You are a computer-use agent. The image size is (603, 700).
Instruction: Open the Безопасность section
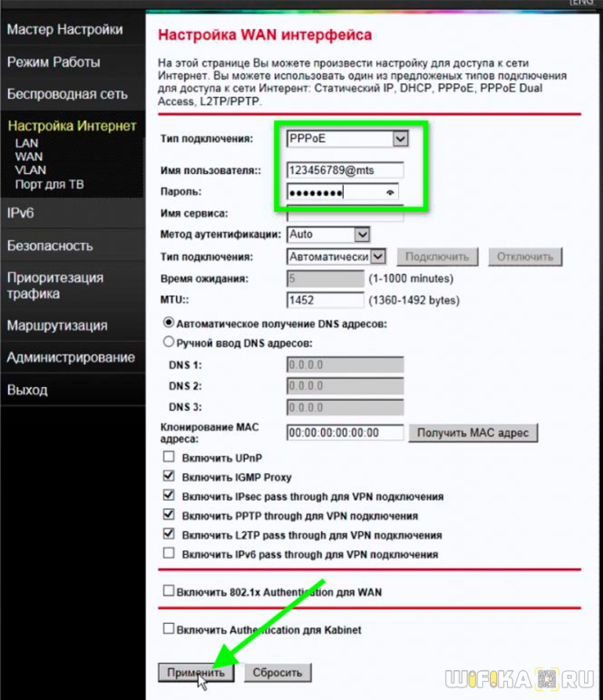[x=50, y=246]
